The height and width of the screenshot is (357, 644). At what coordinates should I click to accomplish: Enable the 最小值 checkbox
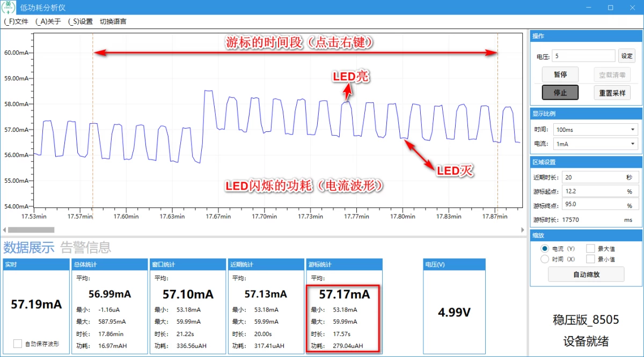pos(590,259)
